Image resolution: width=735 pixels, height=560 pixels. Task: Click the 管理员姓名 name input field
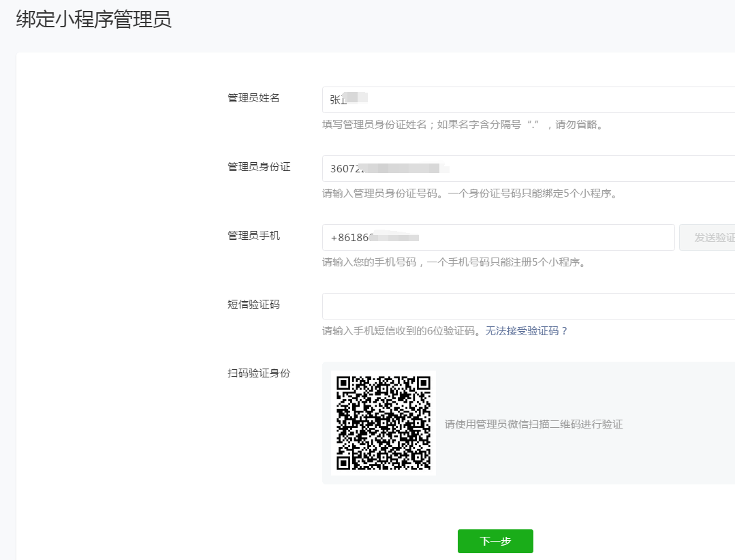[529, 100]
